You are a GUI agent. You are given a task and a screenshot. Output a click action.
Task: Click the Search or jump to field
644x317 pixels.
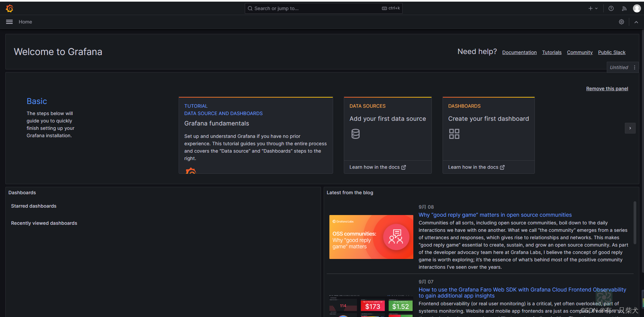[x=323, y=8]
